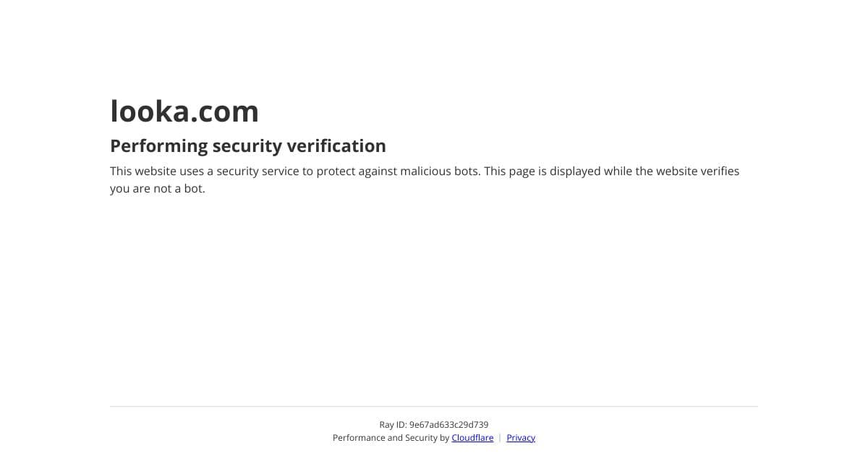Click the word "protect" in the paragraph

click(336, 172)
